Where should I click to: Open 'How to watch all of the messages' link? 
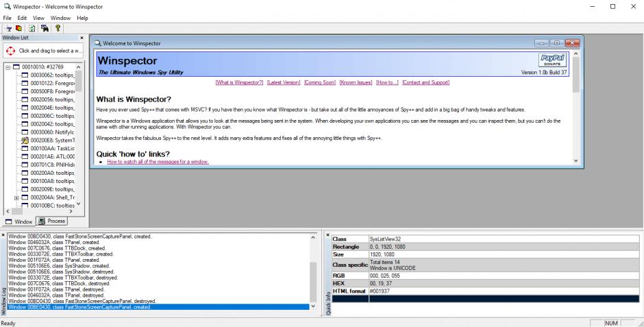click(x=158, y=162)
